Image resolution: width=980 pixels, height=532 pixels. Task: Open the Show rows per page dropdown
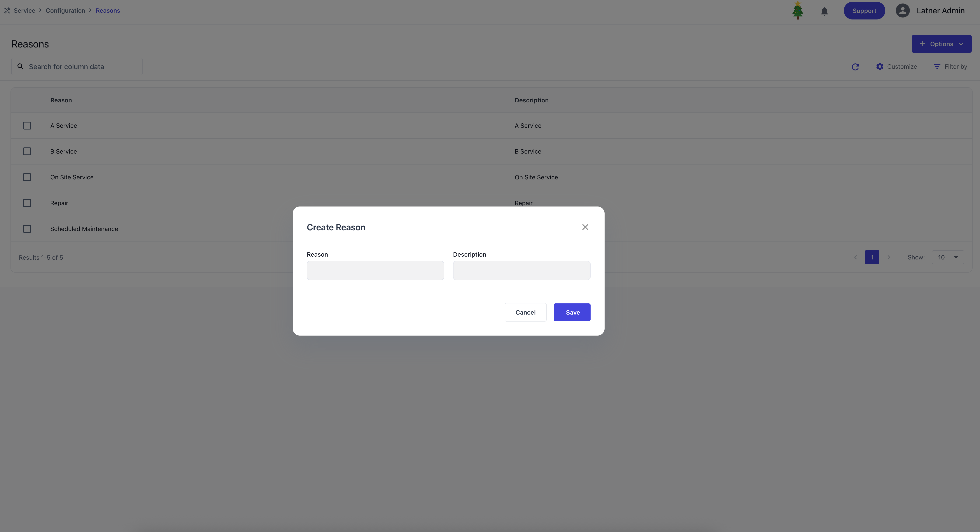(948, 257)
